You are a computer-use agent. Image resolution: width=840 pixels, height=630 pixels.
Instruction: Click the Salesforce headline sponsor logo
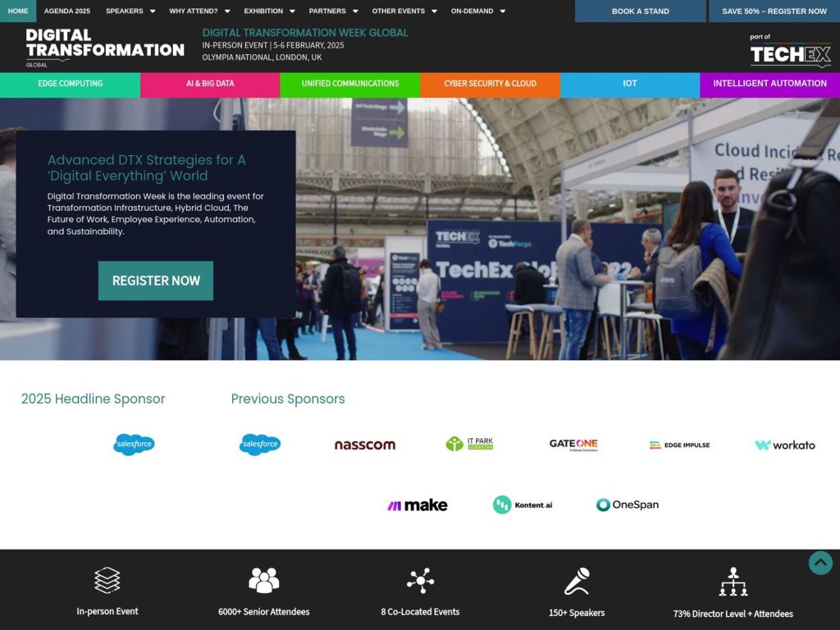[133, 444]
